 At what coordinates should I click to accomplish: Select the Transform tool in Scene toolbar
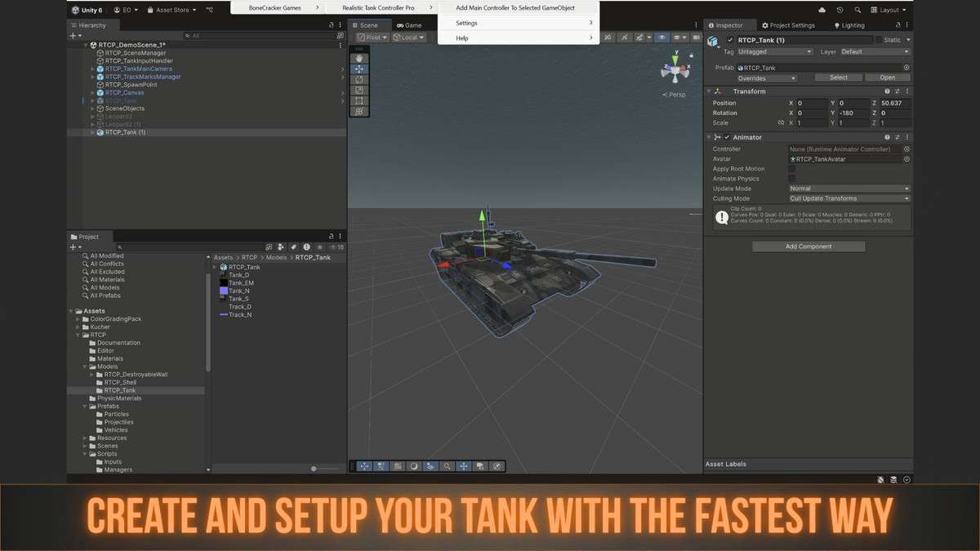359,112
